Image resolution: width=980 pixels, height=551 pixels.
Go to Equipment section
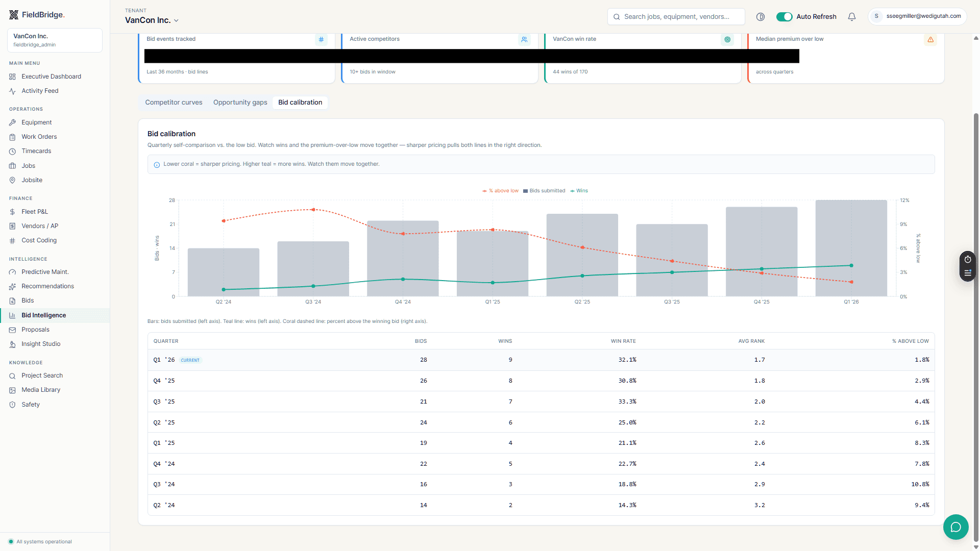coord(37,122)
